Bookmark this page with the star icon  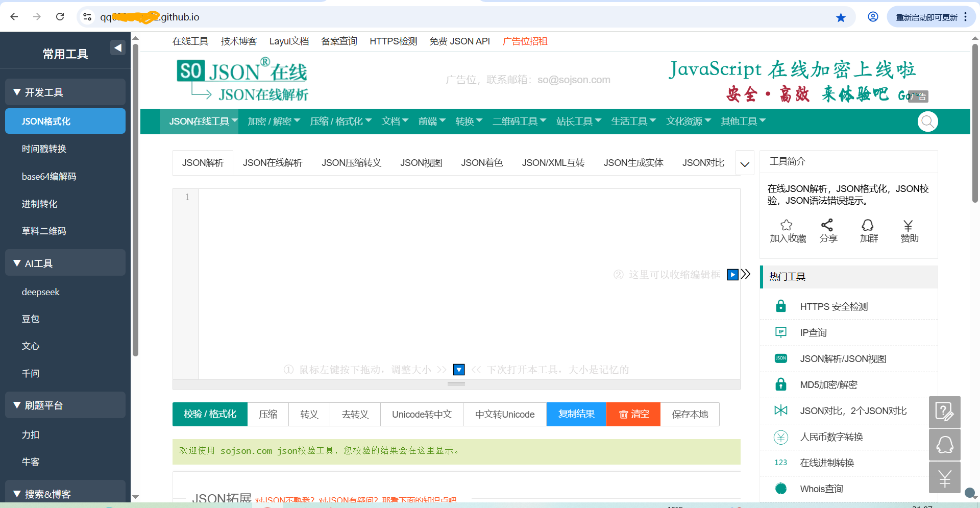[841, 17]
